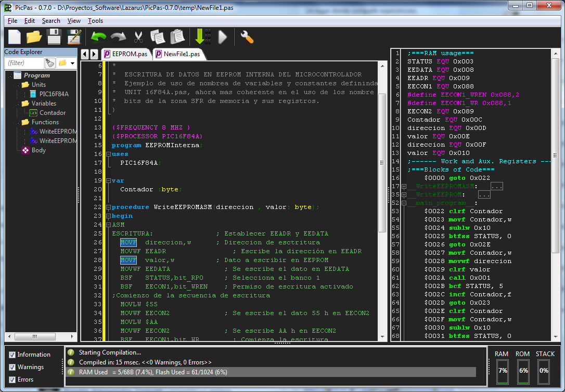Click the Code Explorer horizontal scrollbar thumb
Viewport: 565px width, 392px height.
[35, 336]
